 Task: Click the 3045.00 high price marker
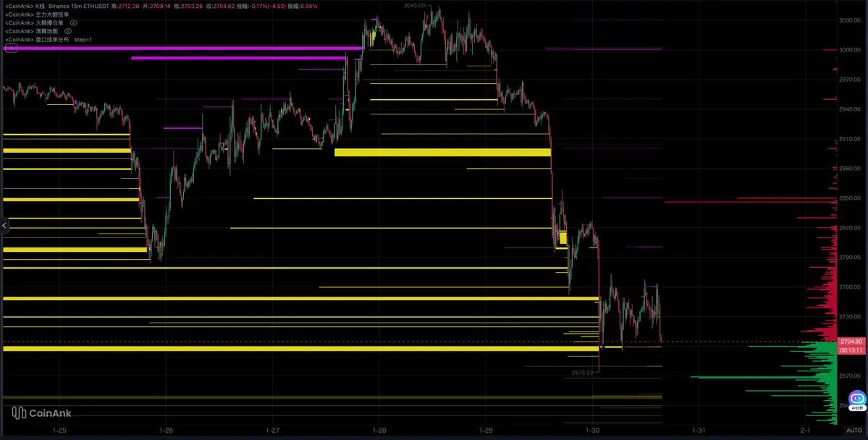coord(415,5)
